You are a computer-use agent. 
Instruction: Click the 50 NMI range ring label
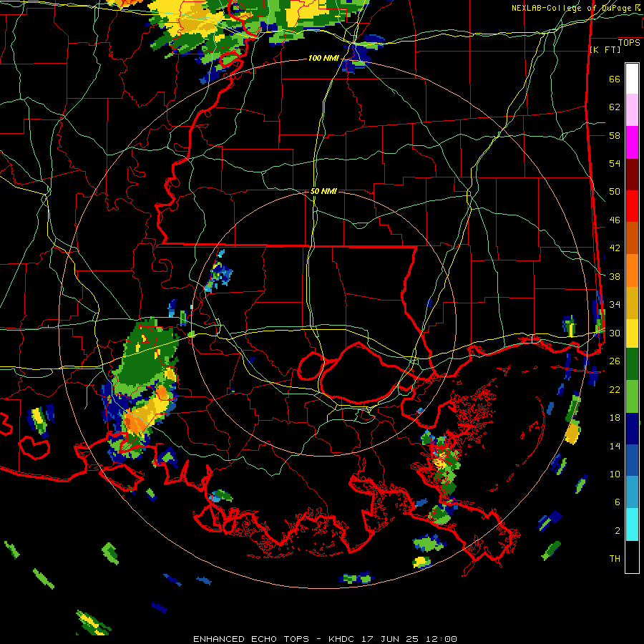coord(323,191)
